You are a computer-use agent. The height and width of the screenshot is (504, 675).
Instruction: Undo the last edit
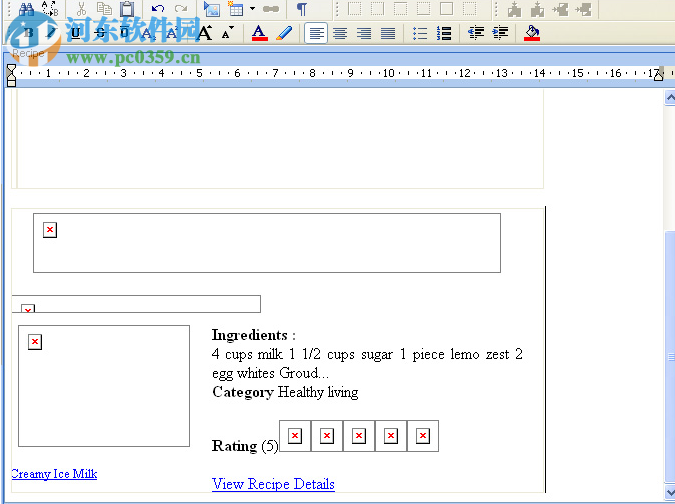point(158,9)
